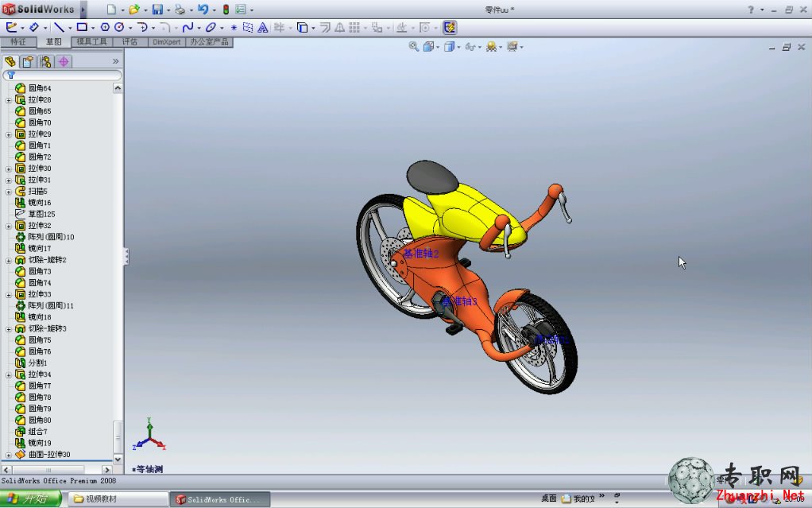This screenshot has width=812, height=508.
Task: Expand the 曲面-拉伸30 feature node
Action: 8,455
